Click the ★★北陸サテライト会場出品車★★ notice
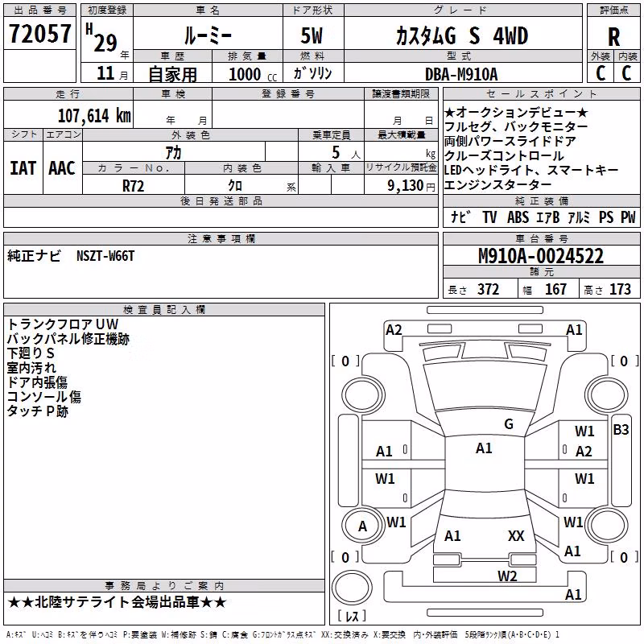Image resolution: width=644 pixels, height=644 pixels. coord(117,602)
